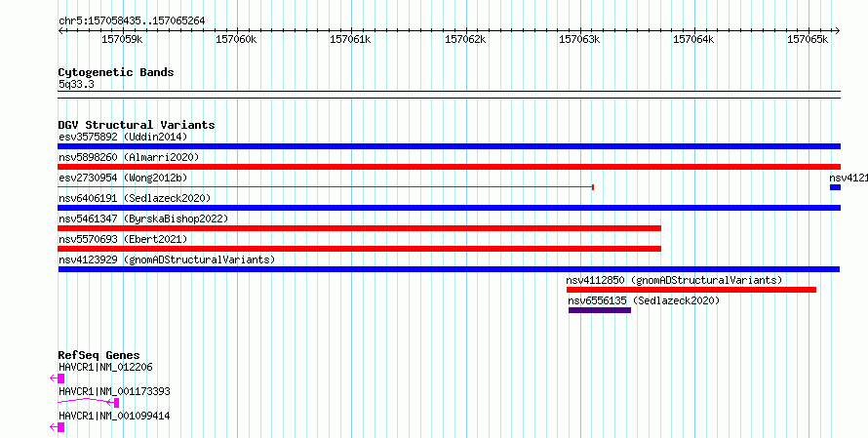Select the blue esv3575892 variant bar
Viewport: 868px width, 438px height.
pyautogui.click(x=449, y=146)
